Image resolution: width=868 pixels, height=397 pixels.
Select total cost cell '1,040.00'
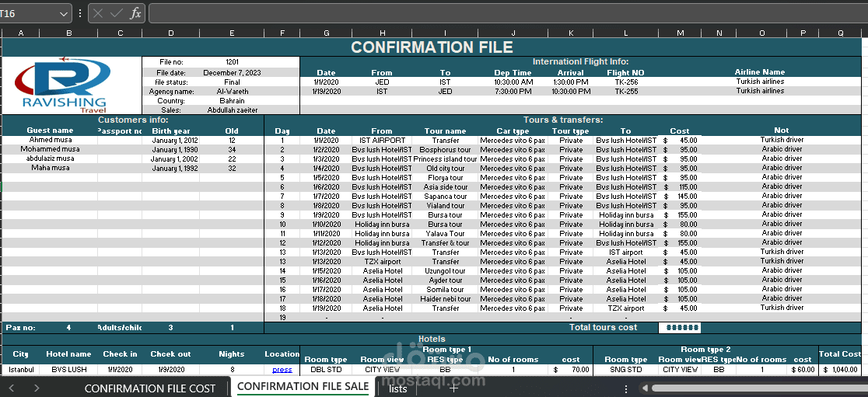click(840, 369)
